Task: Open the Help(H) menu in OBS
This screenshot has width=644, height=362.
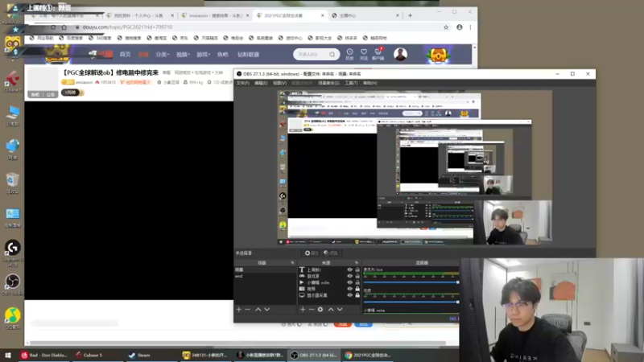Action: coord(369,83)
